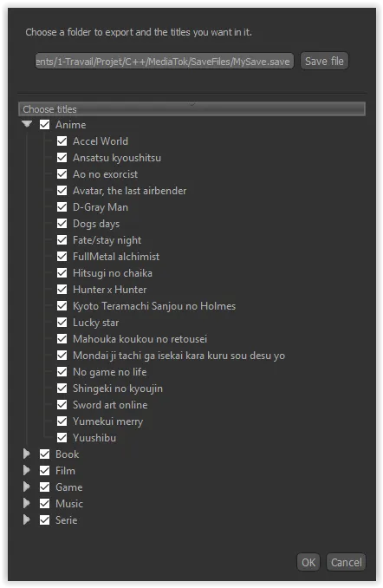The width and height of the screenshot is (383, 588).
Task: Uncheck Ansatsu kyoushitsu checkbox
Action: (62, 158)
